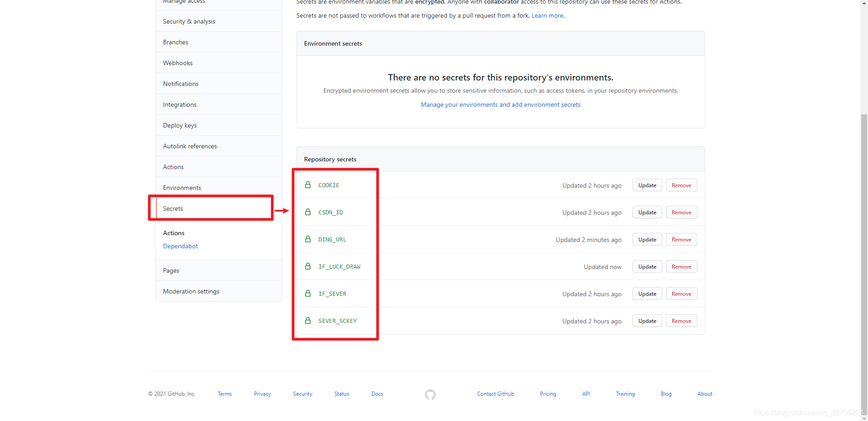Click the lock icon beside IF_LUCK_DRAW secret
Image resolution: width=868 pixels, height=421 pixels.
(308, 266)
